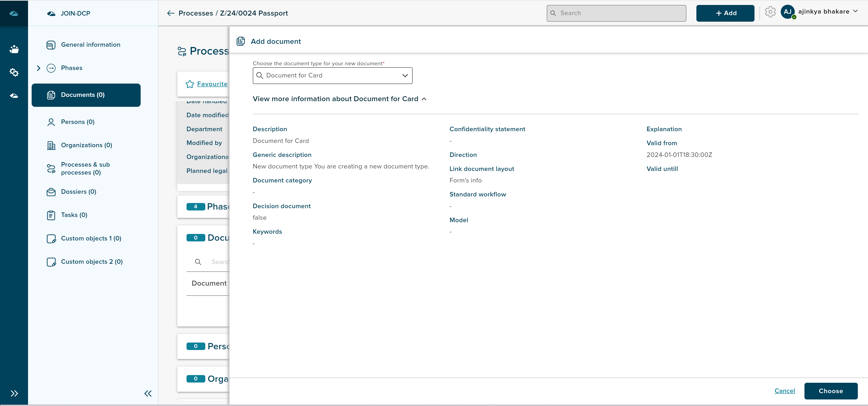Click the top Search input field

pos(616,13)
